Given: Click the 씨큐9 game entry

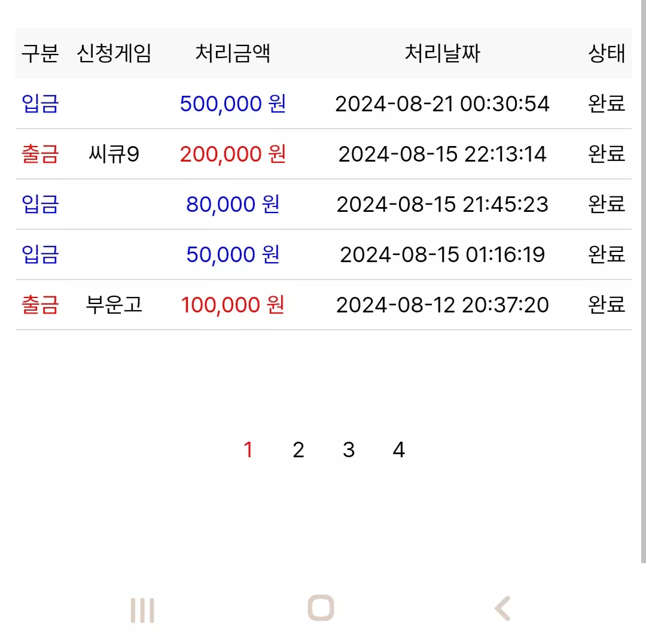Looking at the screenshot, I should 114,154.
